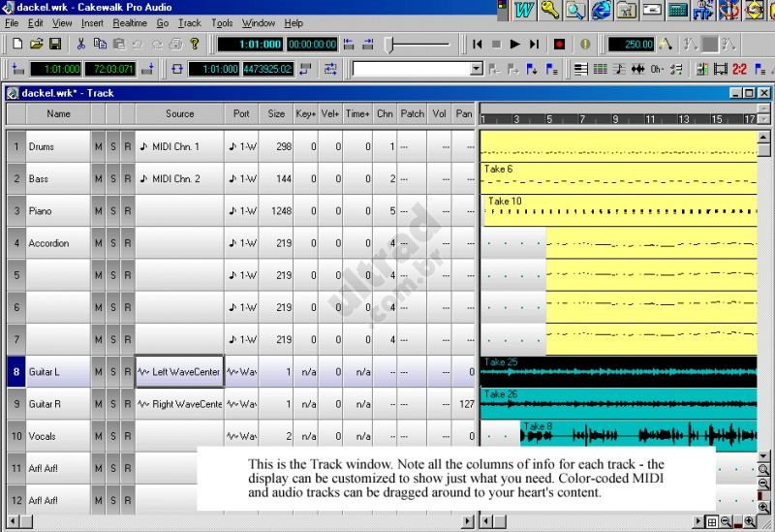Click the Save file toolbar icon

[x=55, y=44]
